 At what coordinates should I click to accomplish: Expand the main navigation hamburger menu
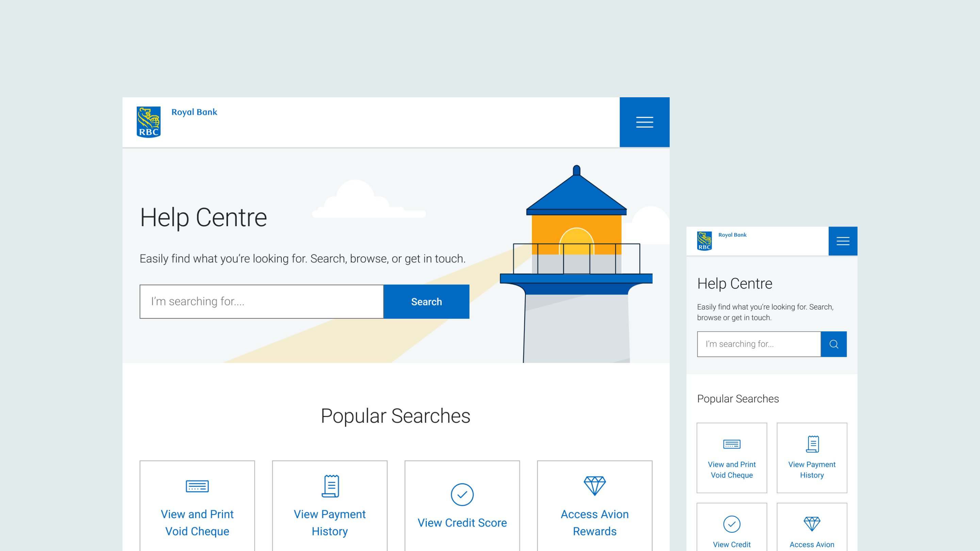tap(644, 122)
